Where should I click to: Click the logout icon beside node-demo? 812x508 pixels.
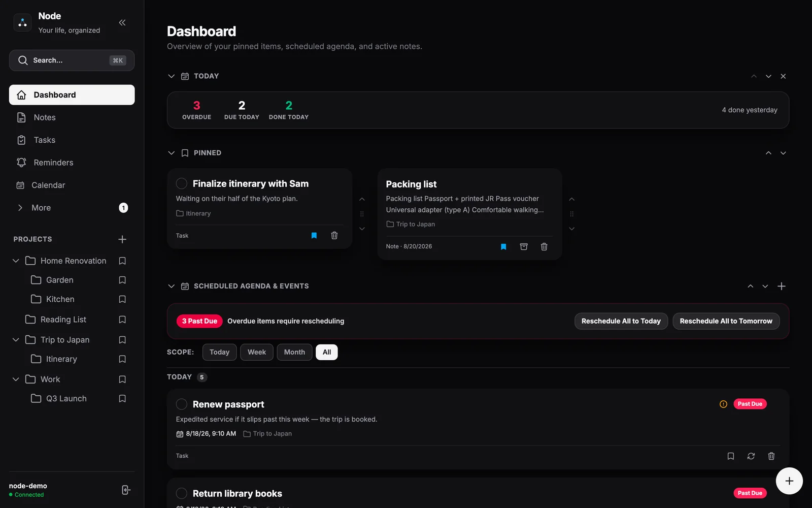[126, 490]
